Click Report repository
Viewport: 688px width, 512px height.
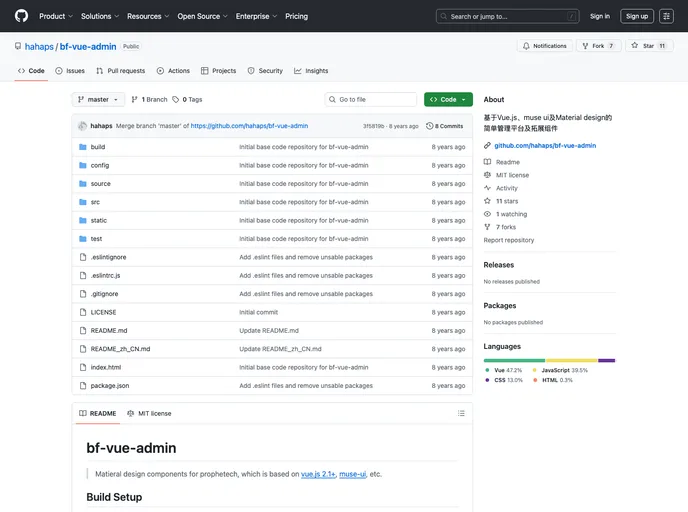coord(509,240)
